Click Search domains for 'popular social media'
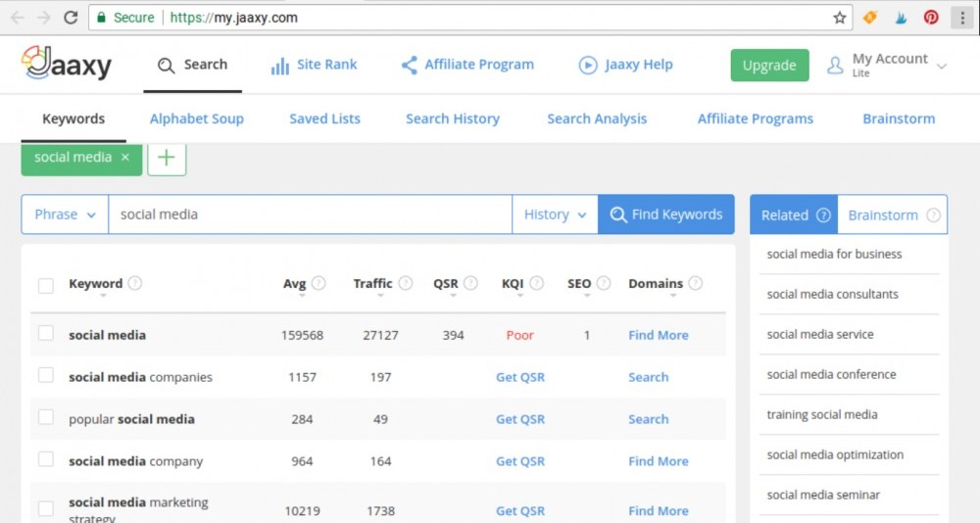Image resolution: width=980 pixels, height=523 pixels. (648, 419)
